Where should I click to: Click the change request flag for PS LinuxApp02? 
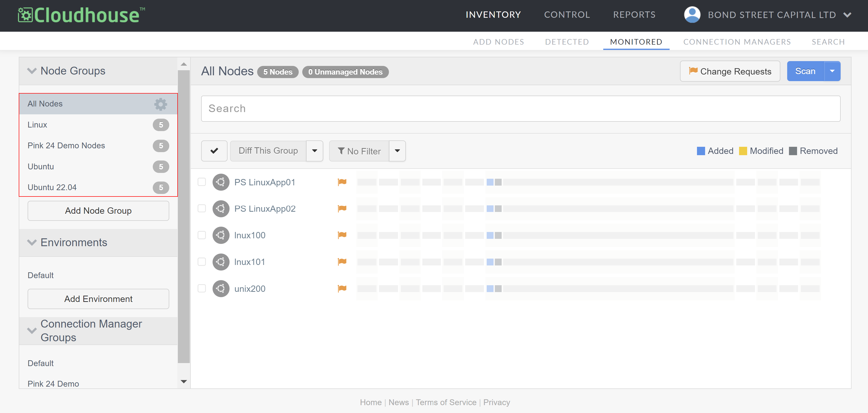(x=342, y=209)
